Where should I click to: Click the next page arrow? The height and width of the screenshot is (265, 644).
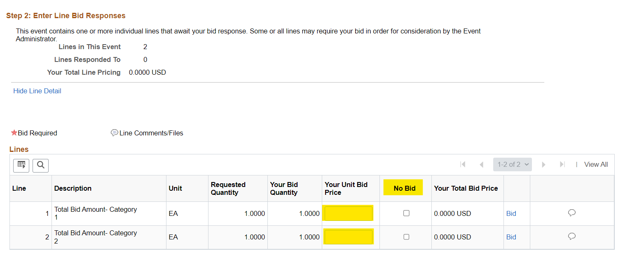[x=543, y=164]
